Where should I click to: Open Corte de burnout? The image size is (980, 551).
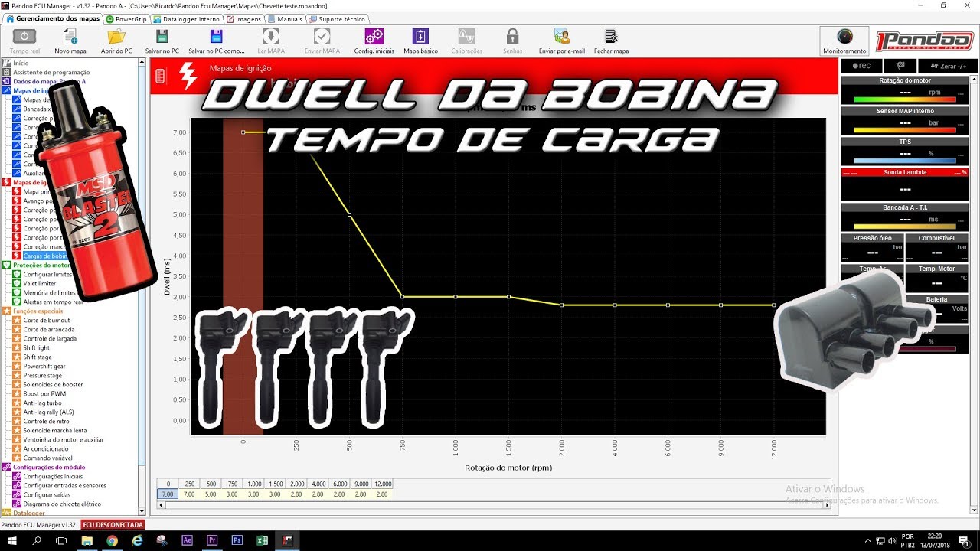(46, 320)
